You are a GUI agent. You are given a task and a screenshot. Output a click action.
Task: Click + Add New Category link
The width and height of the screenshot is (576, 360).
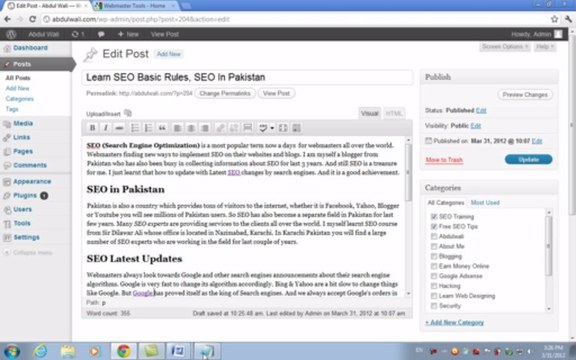[x=454, y=323]
